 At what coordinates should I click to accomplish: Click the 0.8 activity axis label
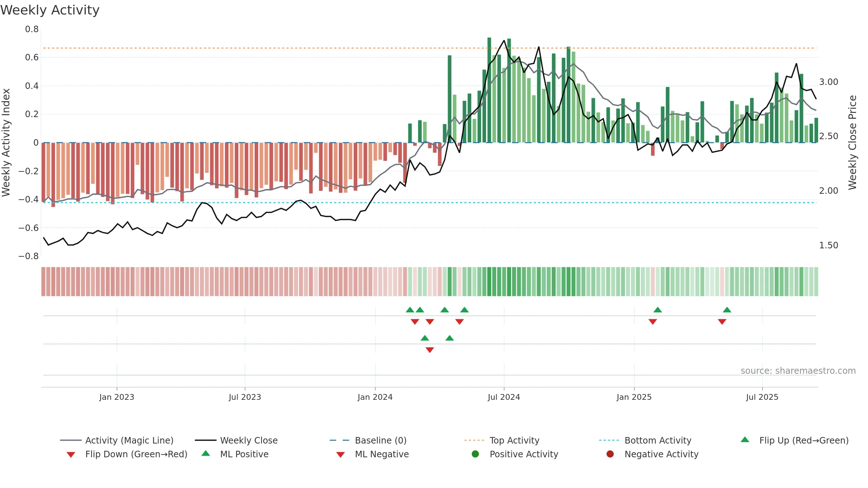(32, 29)
